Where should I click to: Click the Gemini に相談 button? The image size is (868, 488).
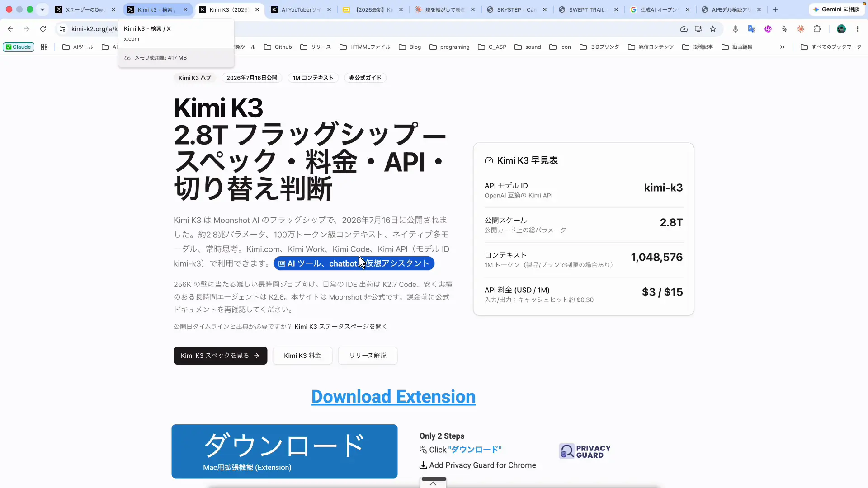836,9
